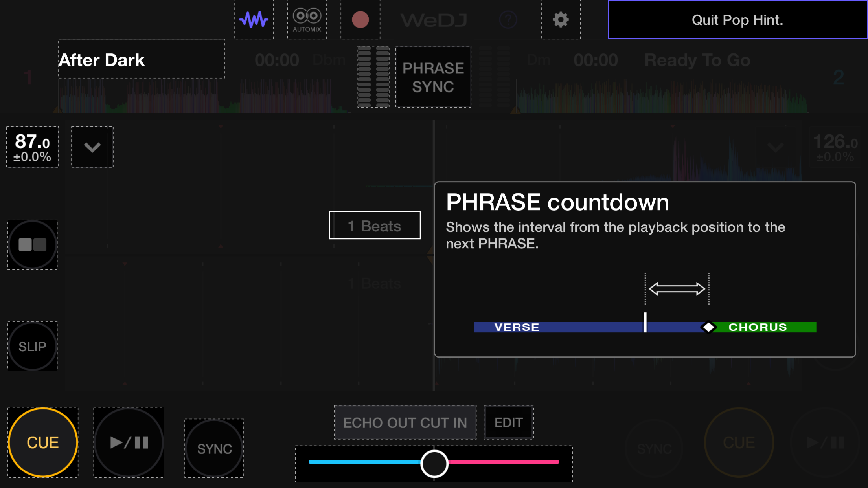Click the Ready To Go track title
Screen dimensions: 868x488
pyautogui.click(x=697, y=61)
